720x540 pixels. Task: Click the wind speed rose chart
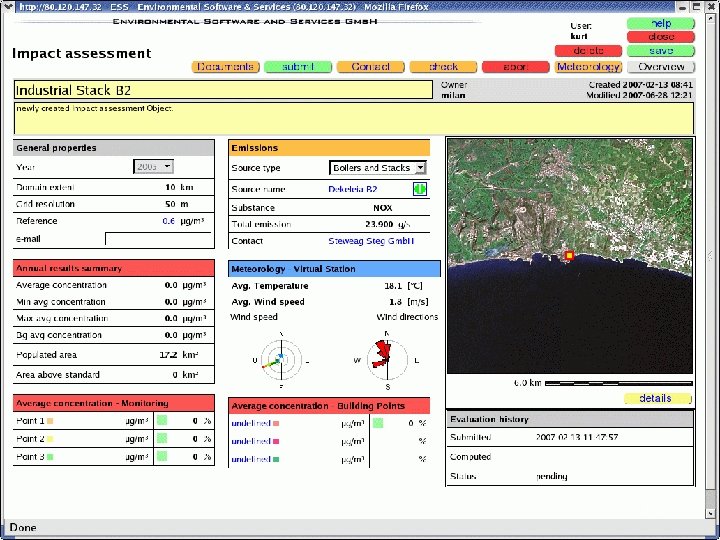281,360
